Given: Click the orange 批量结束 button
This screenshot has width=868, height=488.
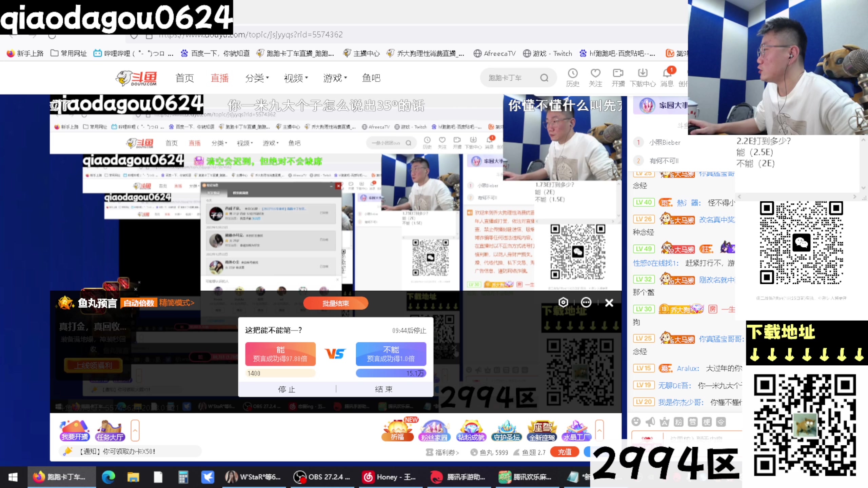Looking at the screenshot, I should pos(335,303).
